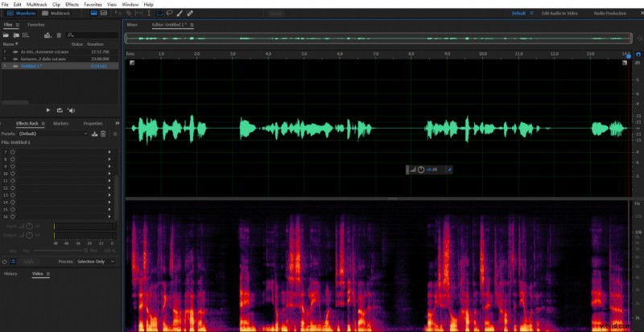Switch to the Mixer tab
The width and height of the screenshot is (644, 332).
click(x=132, y=25)
